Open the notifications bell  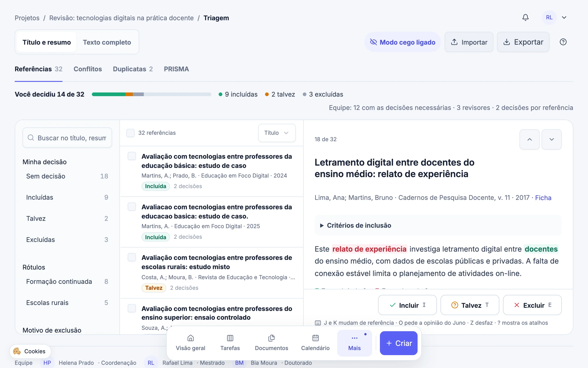point(525,17)
